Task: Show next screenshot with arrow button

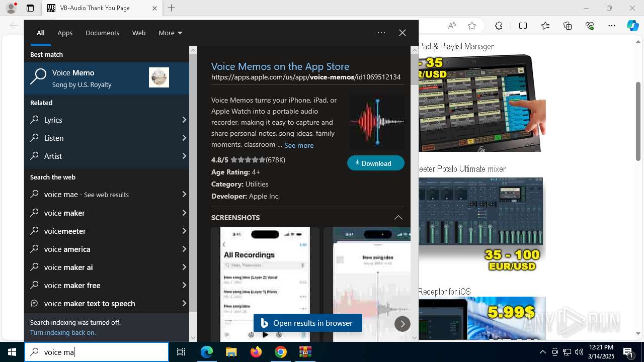Action: (403, 324)
